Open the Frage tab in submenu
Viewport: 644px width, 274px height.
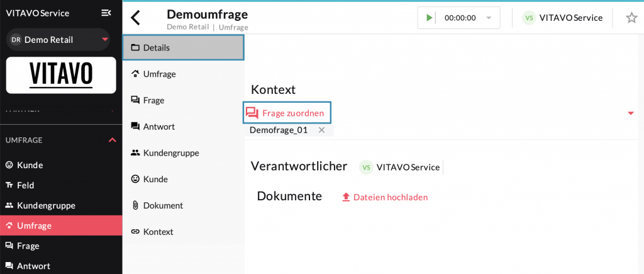click(153, 100)
